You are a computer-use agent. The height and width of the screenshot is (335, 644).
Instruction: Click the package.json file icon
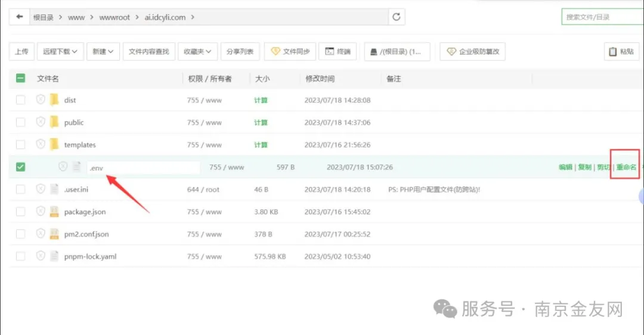point(54,212)
